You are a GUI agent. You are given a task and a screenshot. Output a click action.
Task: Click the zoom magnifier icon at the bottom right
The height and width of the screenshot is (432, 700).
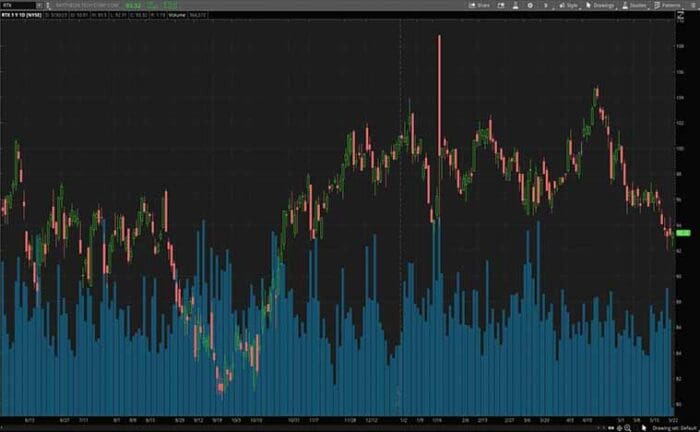(x=628, y=428)
